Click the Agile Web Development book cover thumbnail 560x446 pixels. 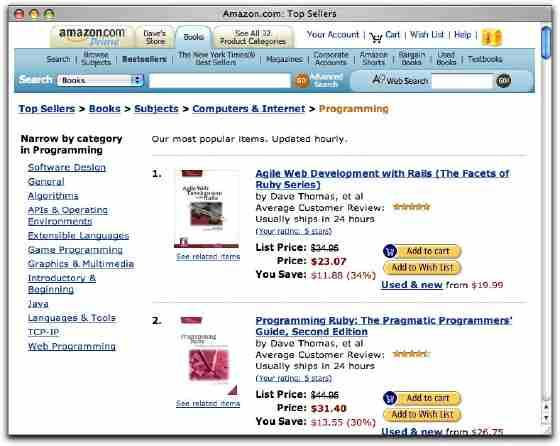tap(206, 209)
